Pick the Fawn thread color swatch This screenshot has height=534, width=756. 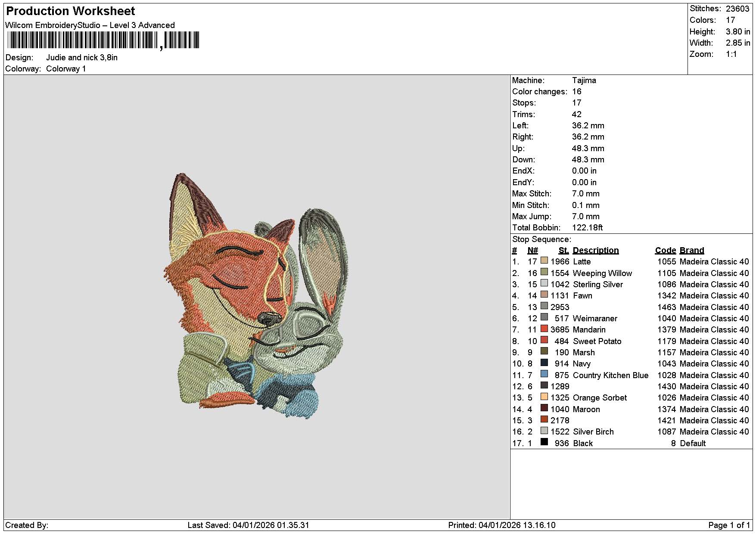[544, 295]
